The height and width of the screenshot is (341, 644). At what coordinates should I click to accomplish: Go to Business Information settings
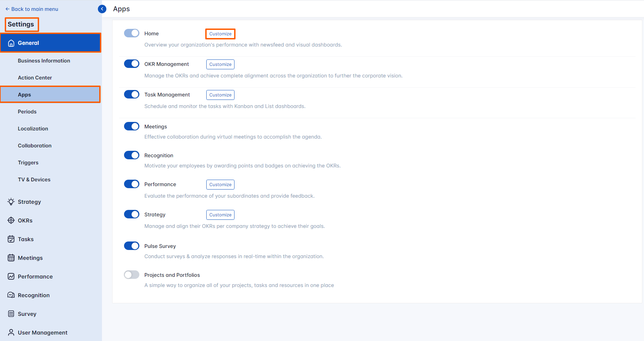click(44, 60)
